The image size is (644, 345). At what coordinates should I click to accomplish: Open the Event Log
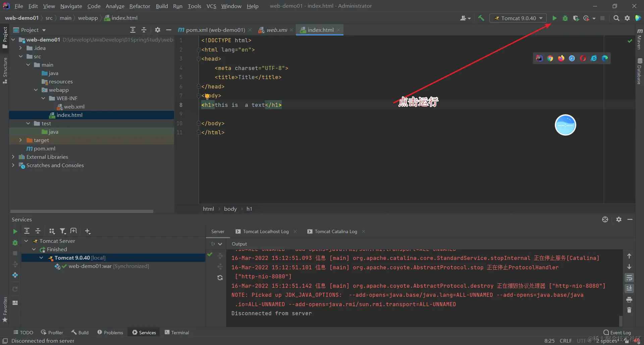point(617,333)
